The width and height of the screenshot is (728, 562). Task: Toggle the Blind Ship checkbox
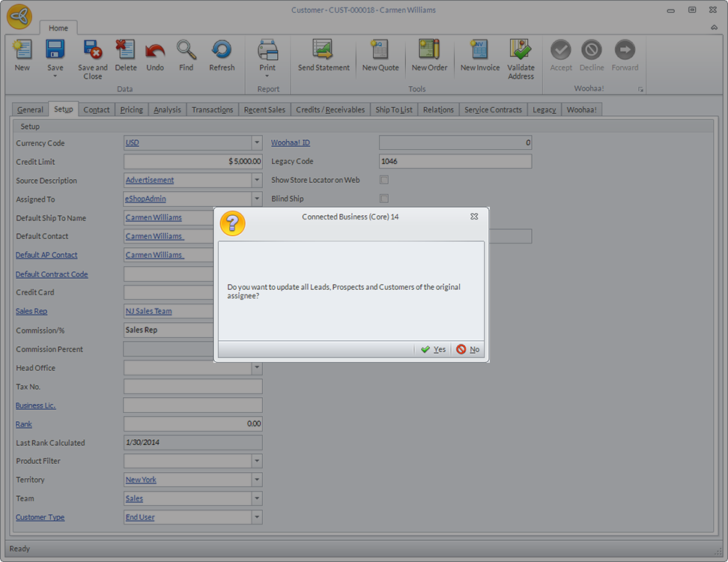(384, 199)
